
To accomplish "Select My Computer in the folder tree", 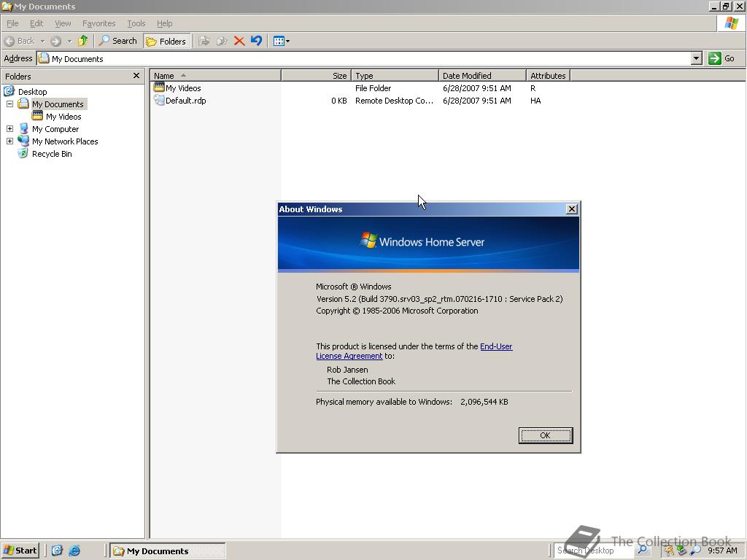I will point(55,128).
